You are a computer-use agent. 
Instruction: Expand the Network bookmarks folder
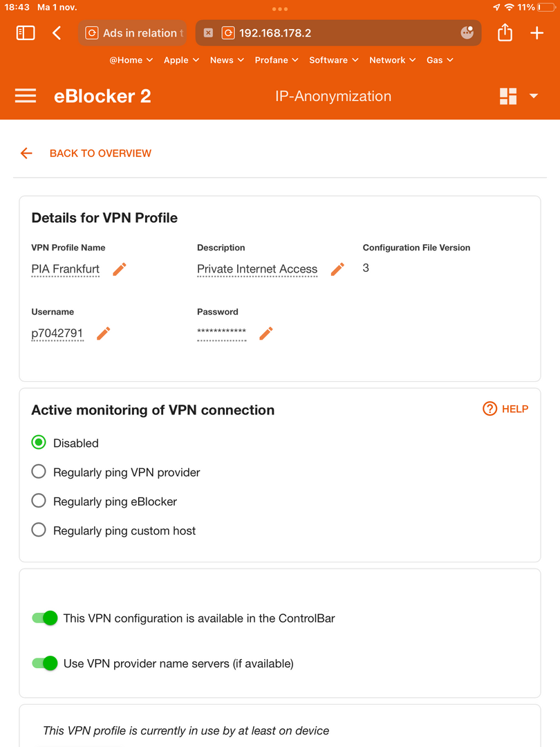[393, 60]
